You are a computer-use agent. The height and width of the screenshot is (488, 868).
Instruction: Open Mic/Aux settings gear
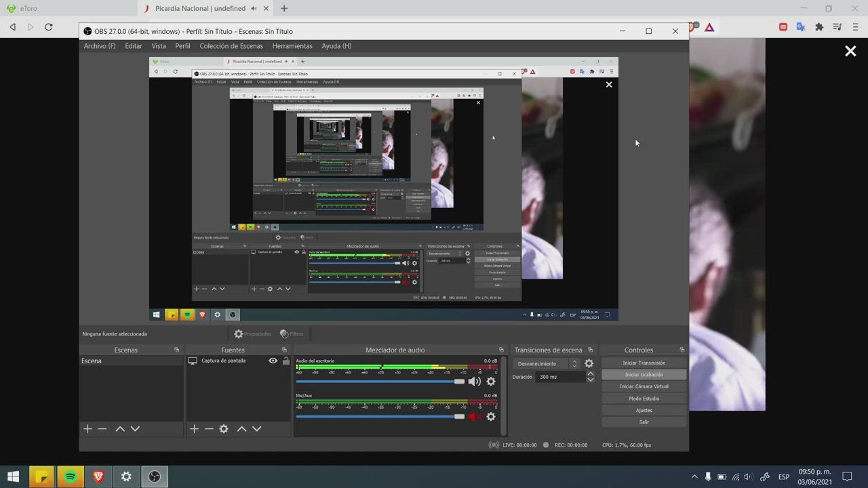[x=491, y=417]
